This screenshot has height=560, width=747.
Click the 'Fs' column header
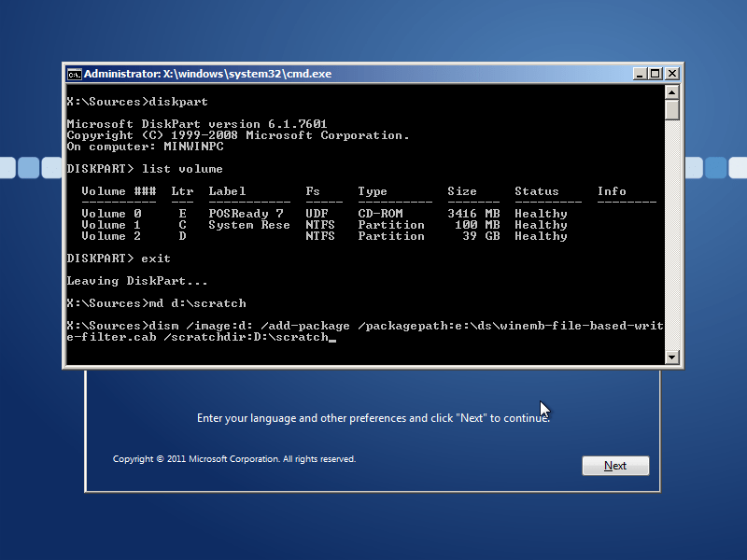[x=313, y=191]
